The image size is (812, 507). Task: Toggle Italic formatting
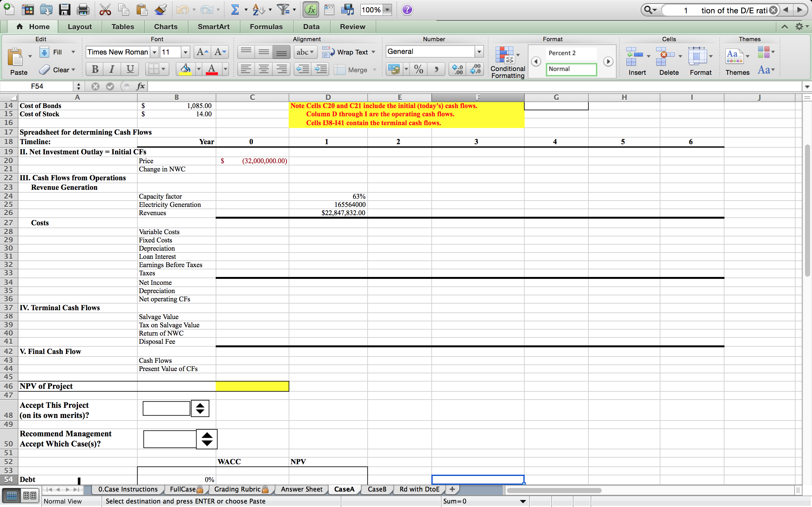click(x=112, y=69)
